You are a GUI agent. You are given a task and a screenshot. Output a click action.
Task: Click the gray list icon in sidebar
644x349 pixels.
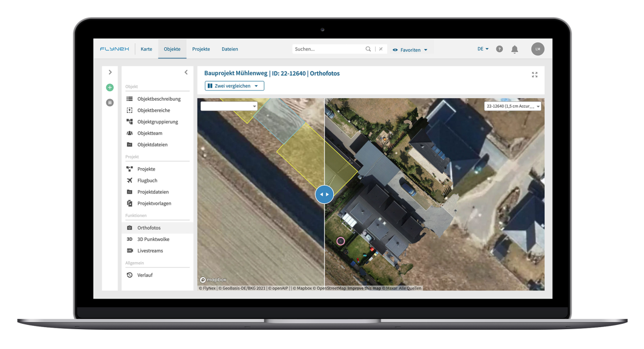110,102
